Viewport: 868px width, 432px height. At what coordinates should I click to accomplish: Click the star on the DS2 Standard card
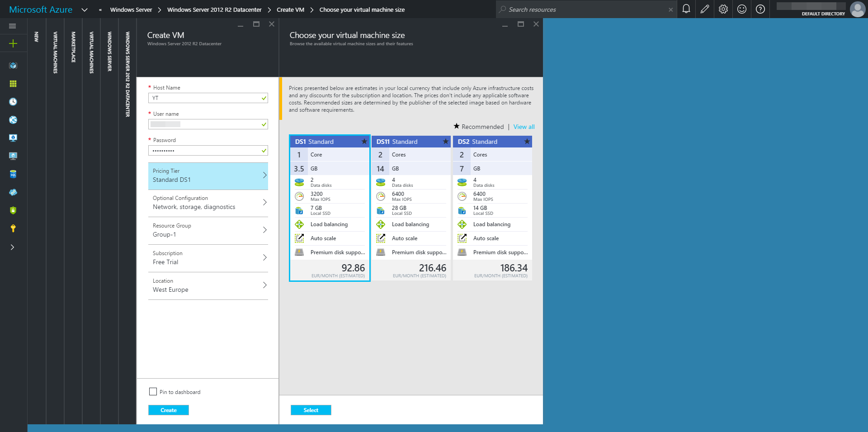point(527,142)
